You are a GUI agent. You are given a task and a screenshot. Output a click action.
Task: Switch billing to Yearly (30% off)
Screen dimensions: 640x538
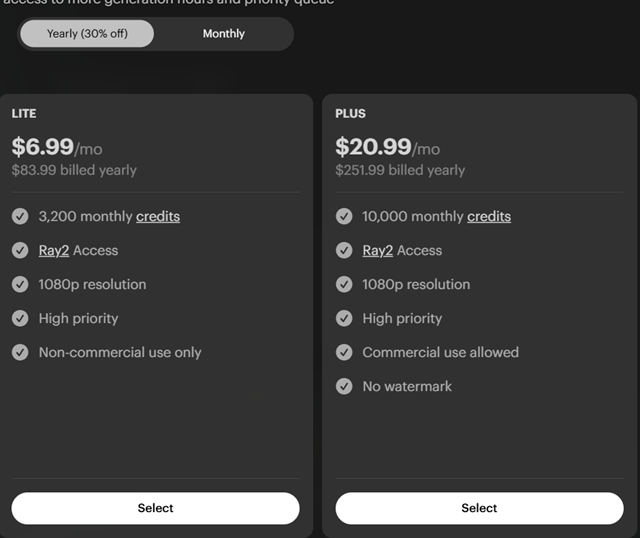88,34
